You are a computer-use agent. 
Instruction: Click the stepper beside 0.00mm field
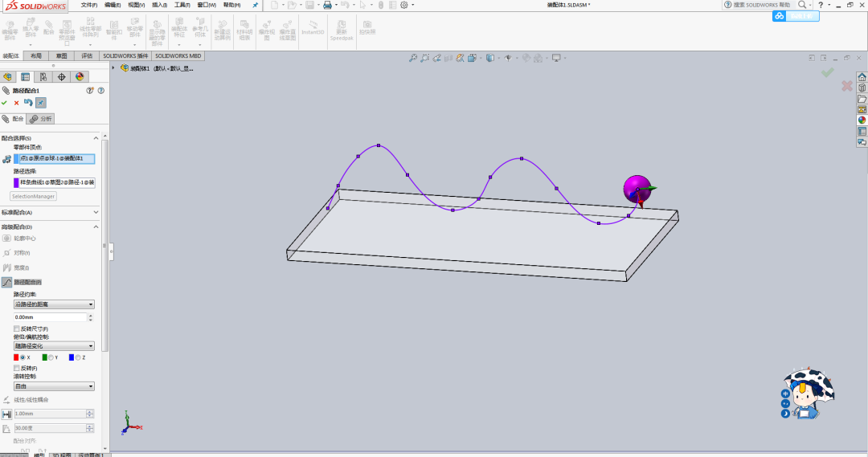(x=91, y=317)
